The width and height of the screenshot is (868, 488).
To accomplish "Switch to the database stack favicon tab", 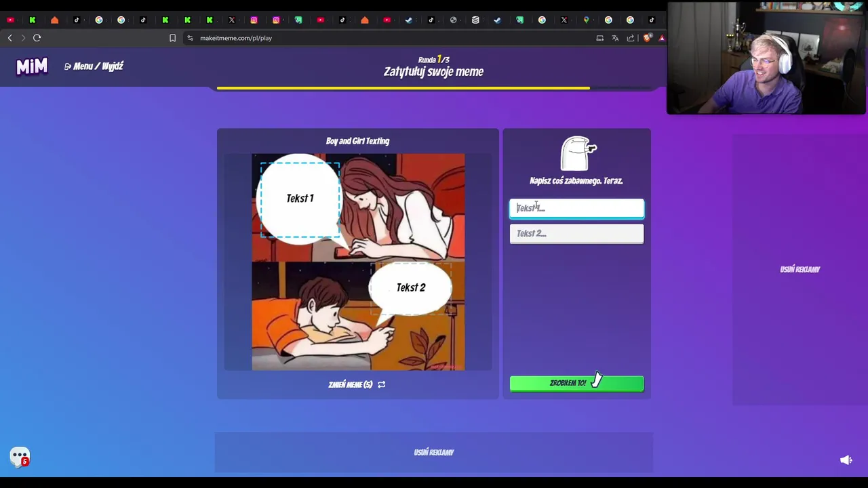I will point(475,20).
